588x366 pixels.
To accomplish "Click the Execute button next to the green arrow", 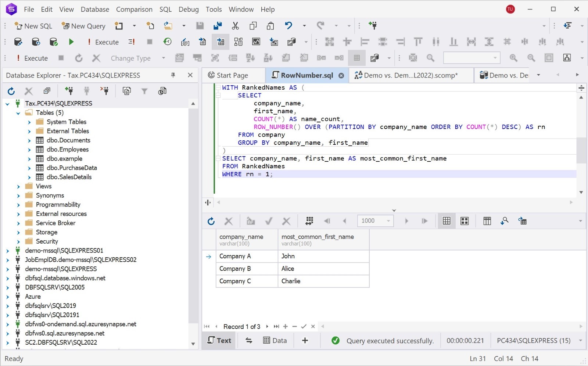I will pos(103,42).
